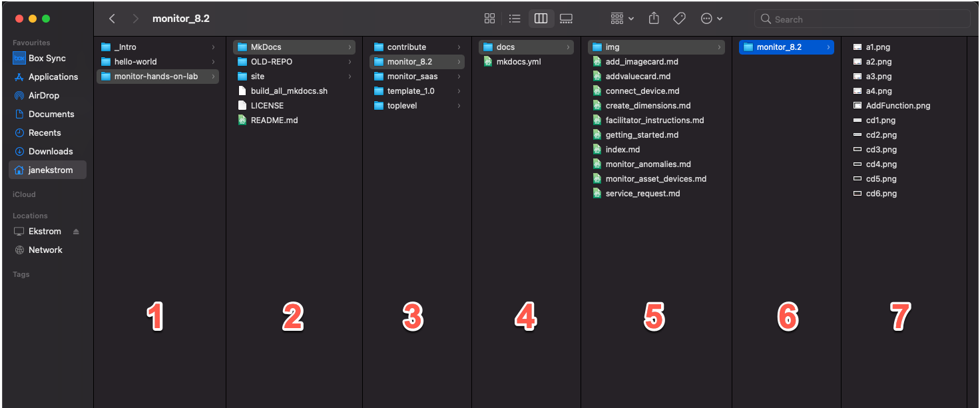Switch to gallery view
This screenshot has width=980, height=408.
pyautogui.click(x=566, y=19)
